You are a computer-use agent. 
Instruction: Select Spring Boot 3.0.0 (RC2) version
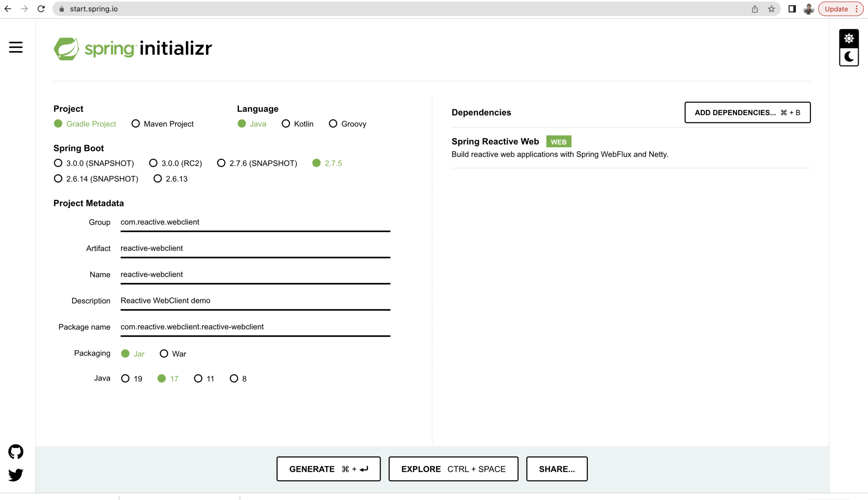pos(153,163)
